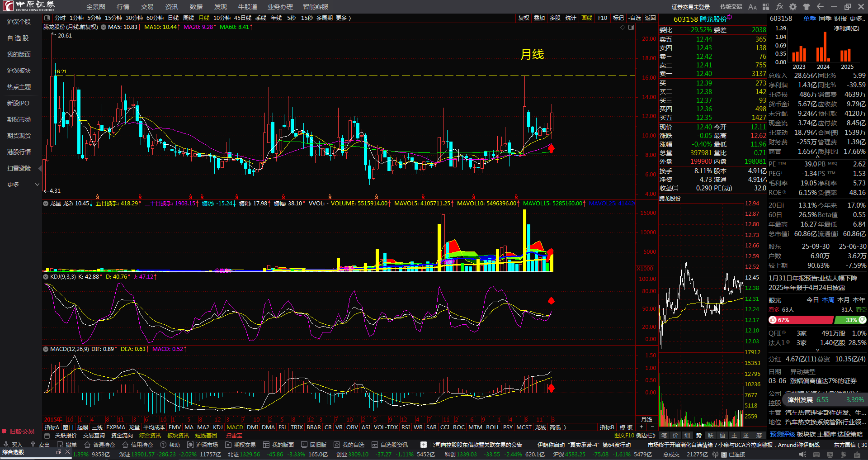
Task: Go back with the left arrow icon
Action: pyautogui.click(x=820, y=7)
